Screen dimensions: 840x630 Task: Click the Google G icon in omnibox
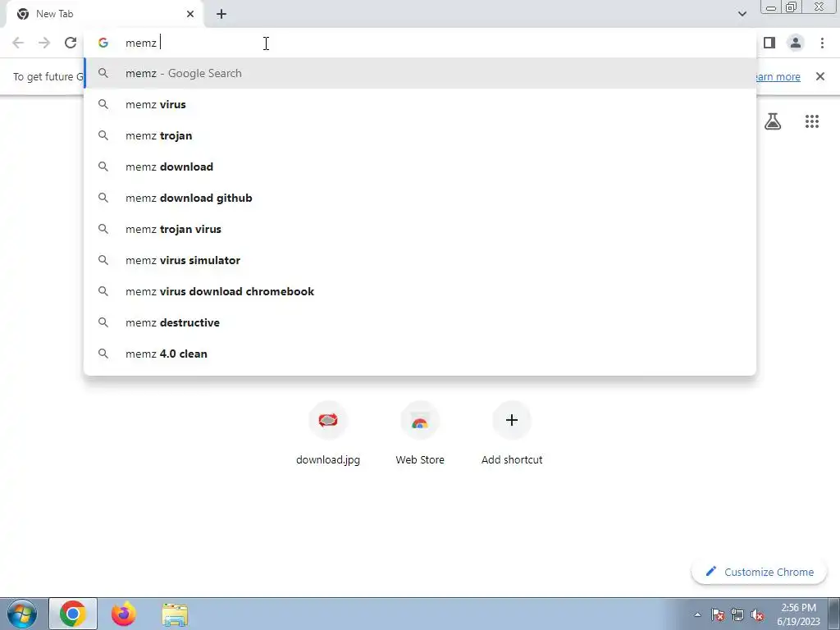(x=103, y=43)
